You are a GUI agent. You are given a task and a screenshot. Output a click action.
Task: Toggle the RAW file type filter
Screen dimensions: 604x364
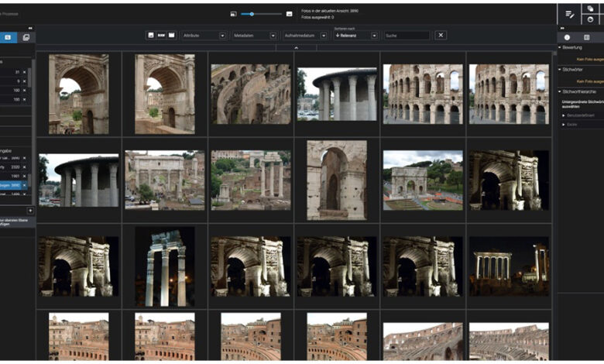pyautogui.click(x=161, y=36)
